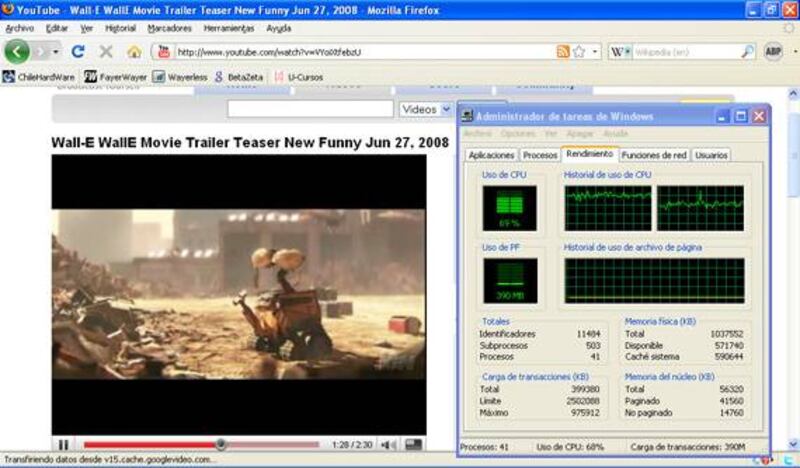Click the YouTube search input field
800x468 pixels.
pyautogui.click(x=310, y=109)
